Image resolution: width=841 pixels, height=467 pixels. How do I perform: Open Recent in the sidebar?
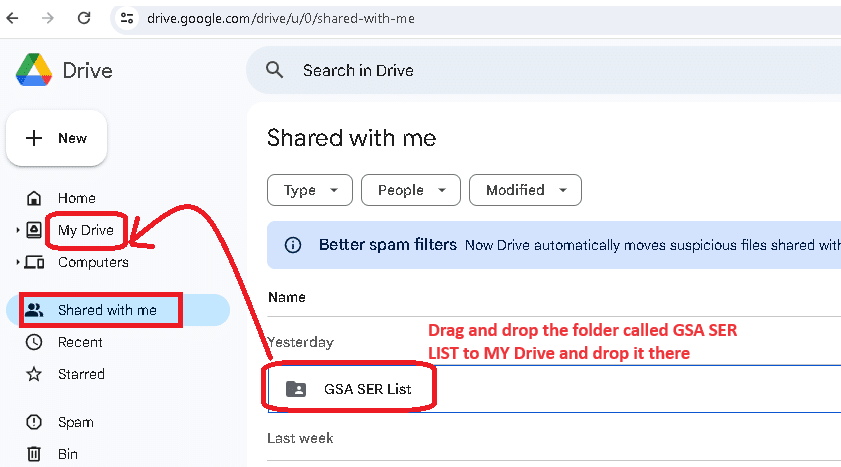(x=80, y=342)
